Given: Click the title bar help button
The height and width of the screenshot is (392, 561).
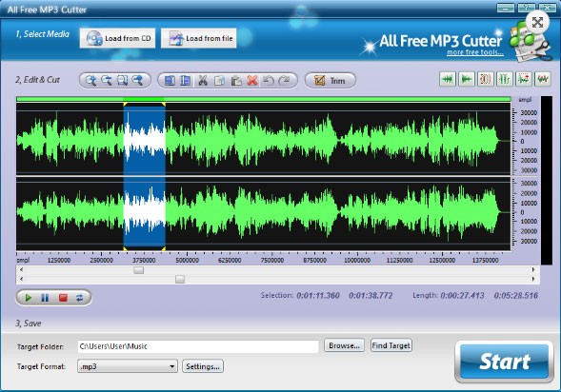Looking at the screenshot, I should coord(527,8).
